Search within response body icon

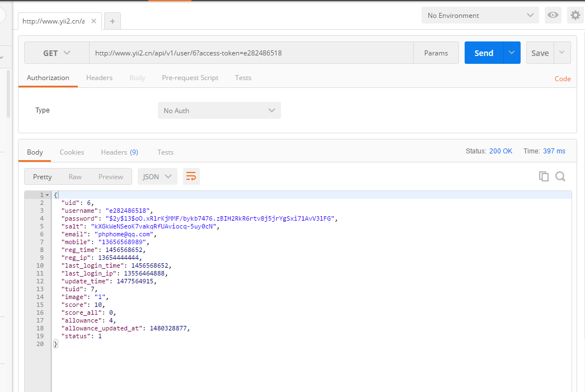560,176
